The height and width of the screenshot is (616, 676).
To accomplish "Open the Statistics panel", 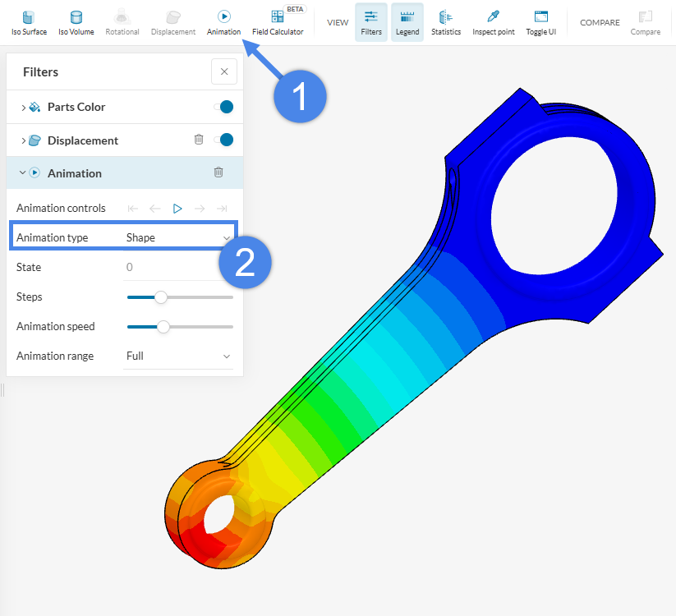I will pos(446,17).
